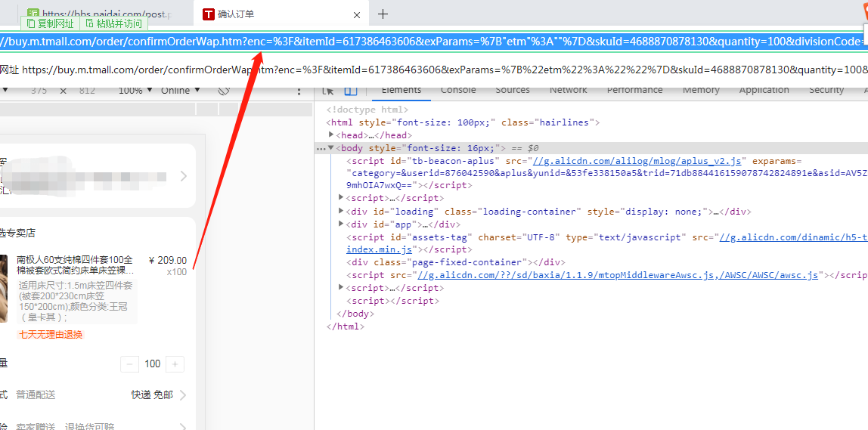Click the selected URL in the address bar
This screenshot has width=868, height=430.
434,42
